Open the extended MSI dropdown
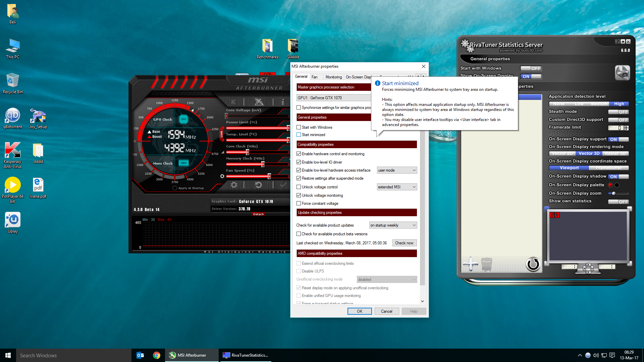The height and width of the screenshot is (362, 644). (397, 187)
